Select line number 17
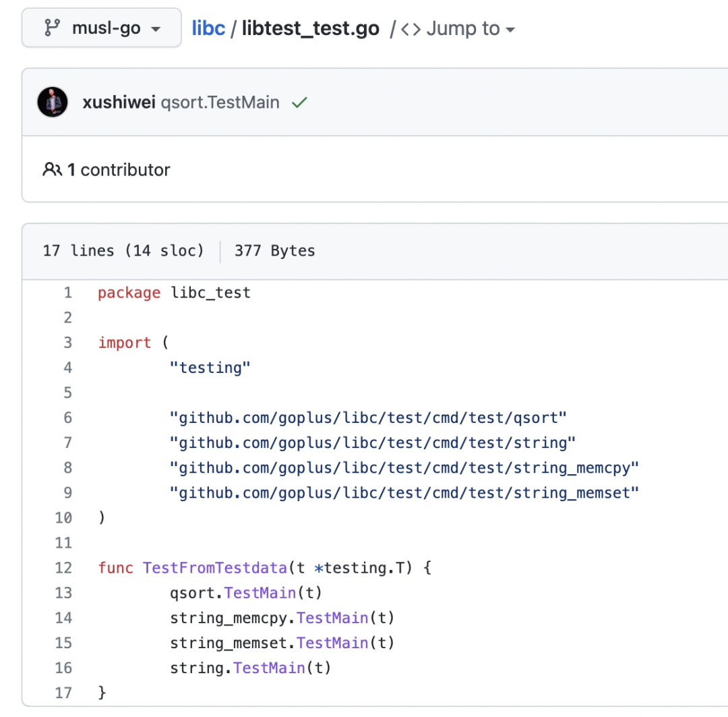 pyautogui.click(x=63, y=693)
